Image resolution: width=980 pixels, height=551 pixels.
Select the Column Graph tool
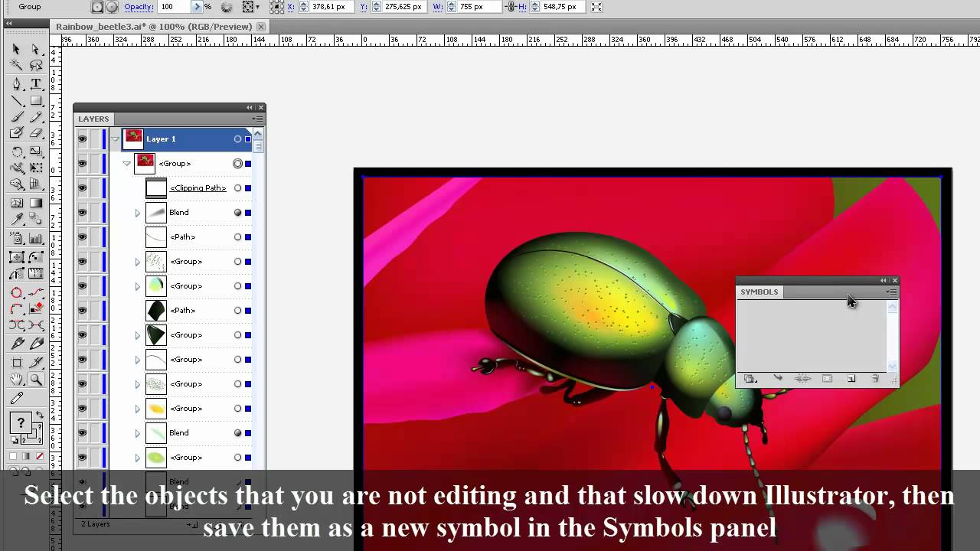[35, 240]
